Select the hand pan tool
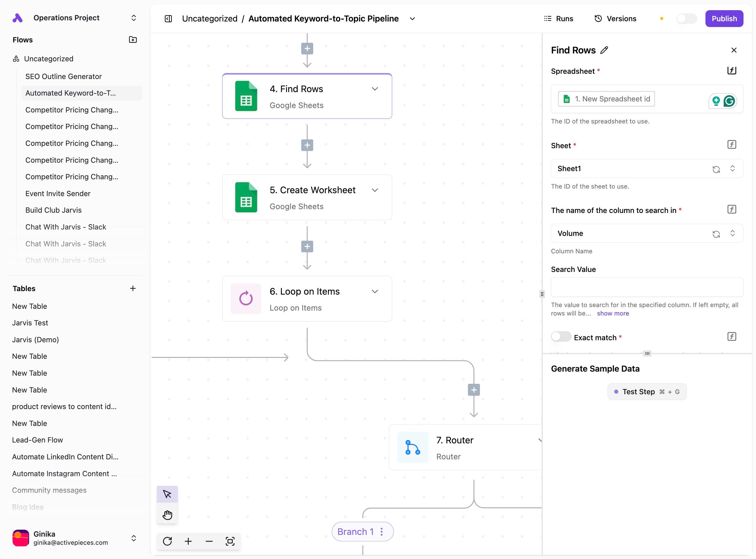This screenshot has width=756, height=559. pyautogui.click(x=167, y=515)
